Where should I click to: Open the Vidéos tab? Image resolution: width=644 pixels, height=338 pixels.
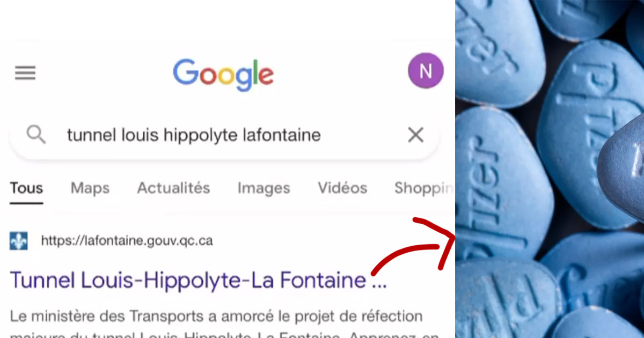[342, 188]
